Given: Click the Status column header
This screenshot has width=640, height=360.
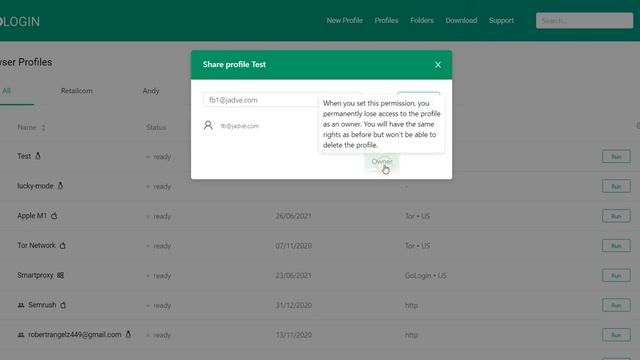Looking at the screenshot, I should [156, 127].
